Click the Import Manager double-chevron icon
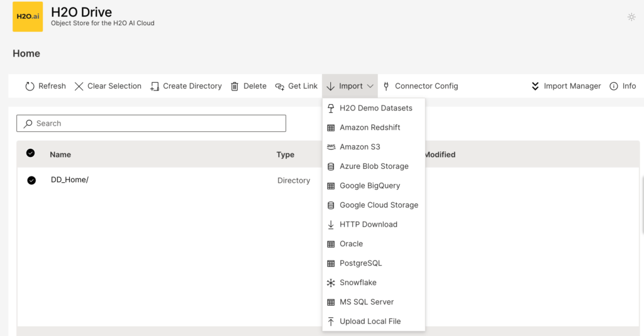The width and height of the screenshot is (644, 336). pos(535,86)
